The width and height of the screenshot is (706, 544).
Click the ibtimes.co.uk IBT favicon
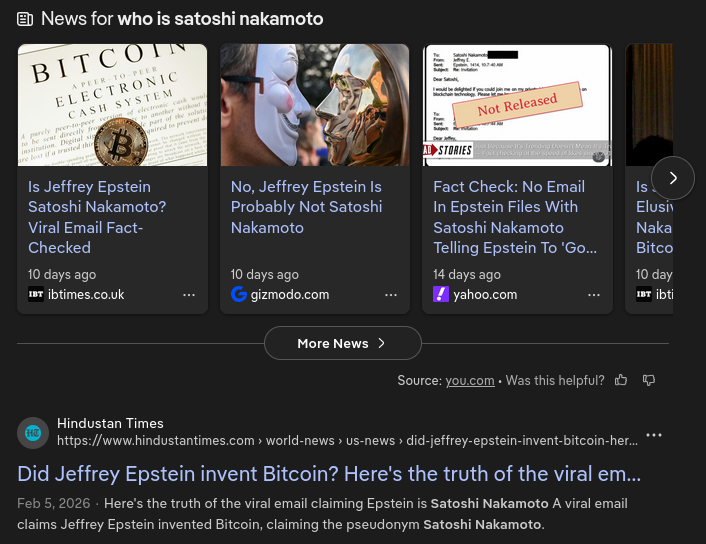click(x=36, y=294)
